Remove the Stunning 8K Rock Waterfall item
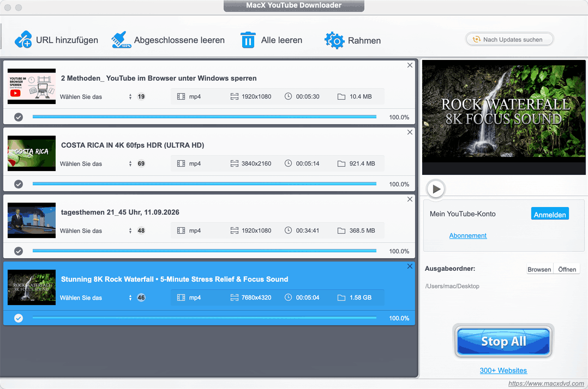This screenshot has height=389, width=588. (410, 266)
